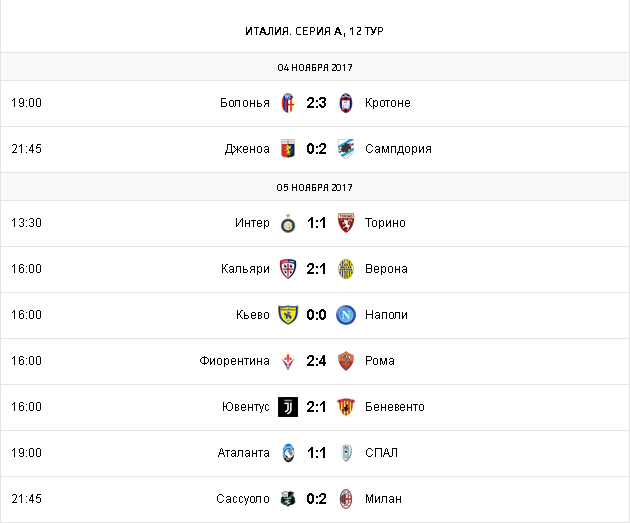Click the Bologna club crest icon

(x=288, y=103)
